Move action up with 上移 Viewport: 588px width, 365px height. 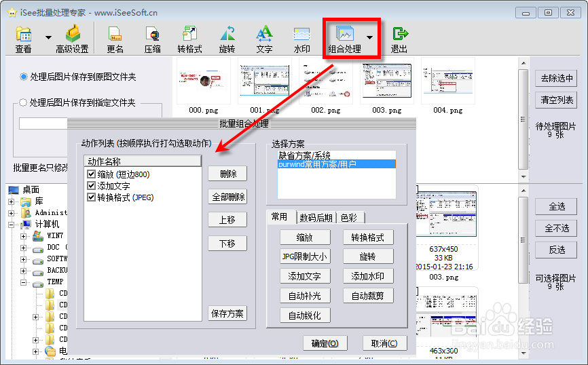(x=227, y=220)
